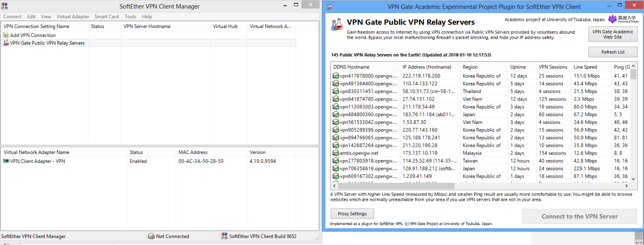
Task: Click the University of Tsukuba logo
Action: pos(623,19)
